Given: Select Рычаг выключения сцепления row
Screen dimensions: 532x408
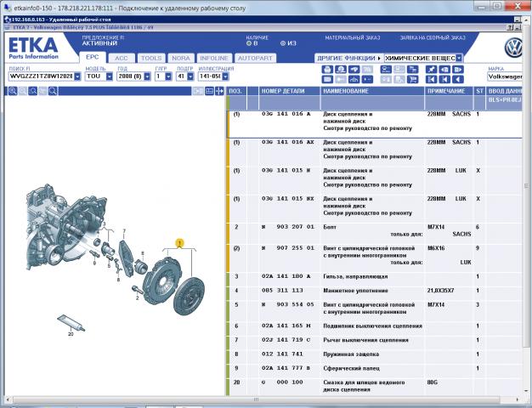Looking at the screenshot, I should pos(374,340).
